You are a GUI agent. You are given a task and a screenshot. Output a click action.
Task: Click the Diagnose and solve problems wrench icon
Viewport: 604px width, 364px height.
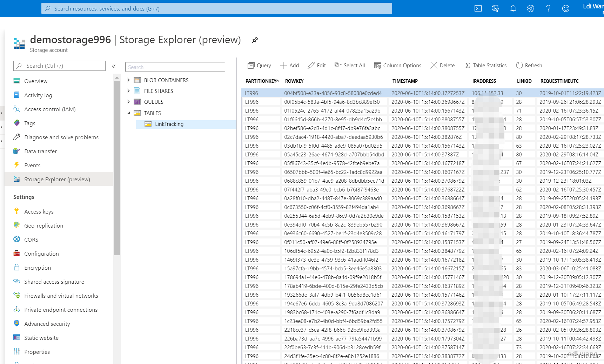[16, 137]
